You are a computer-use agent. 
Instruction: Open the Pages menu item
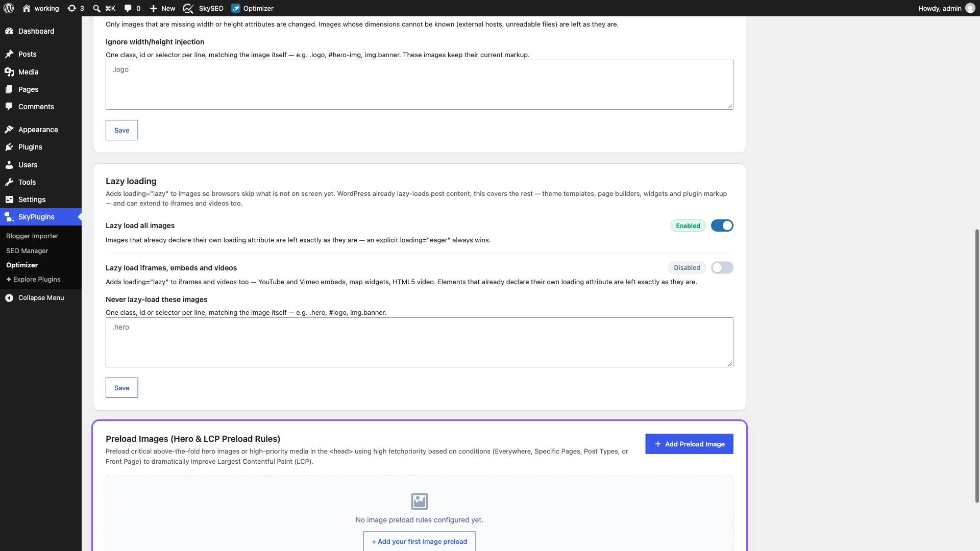[x=41, y=89]
